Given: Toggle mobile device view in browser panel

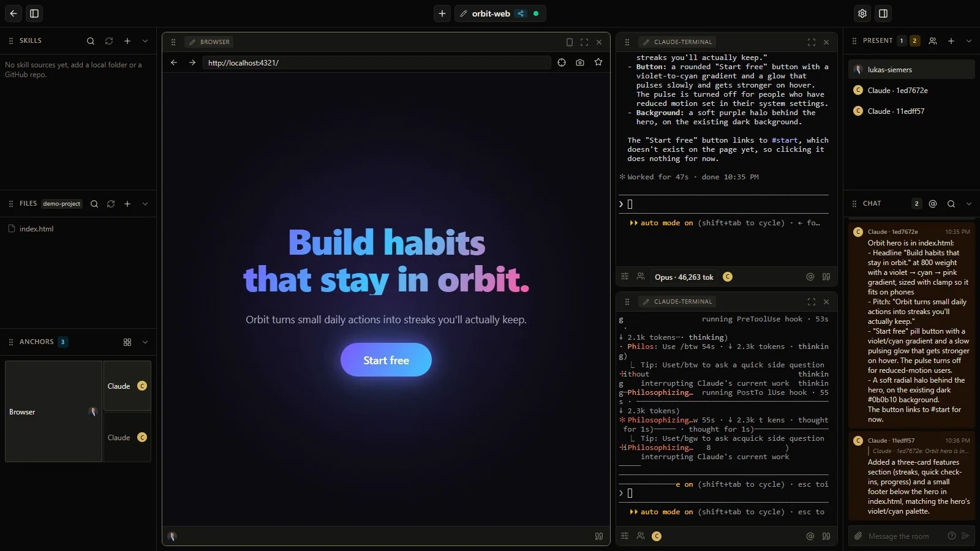Looking at the screenshot, I should (570, 42).
